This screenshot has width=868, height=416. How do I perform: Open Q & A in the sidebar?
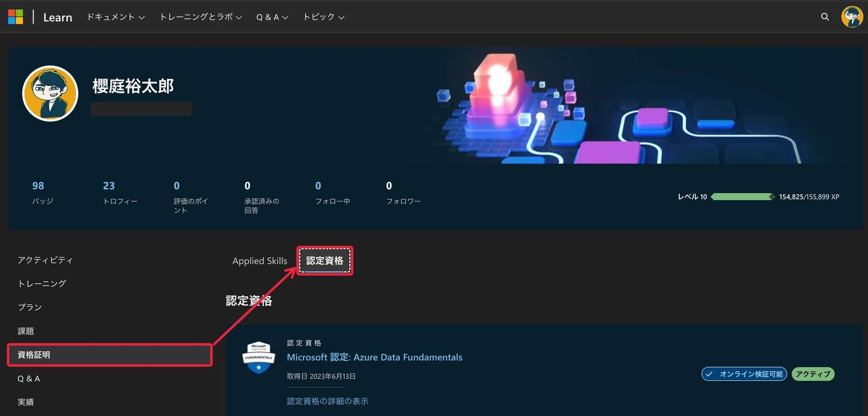pos(29,379)
